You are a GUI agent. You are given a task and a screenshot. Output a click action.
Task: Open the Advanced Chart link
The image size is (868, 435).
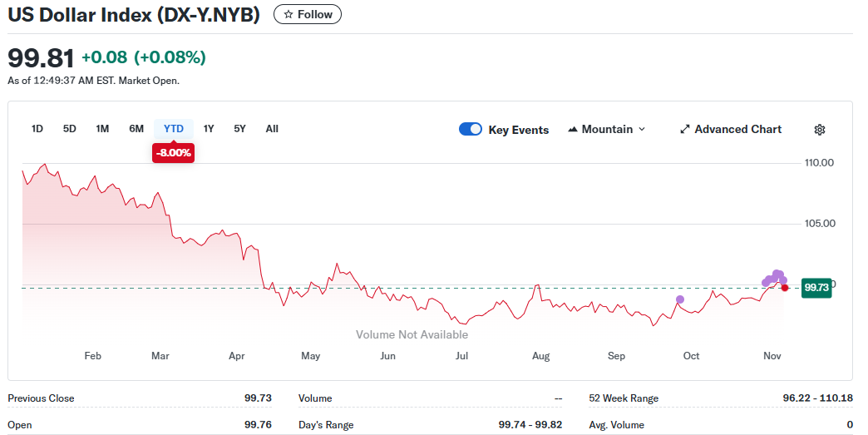731,129
